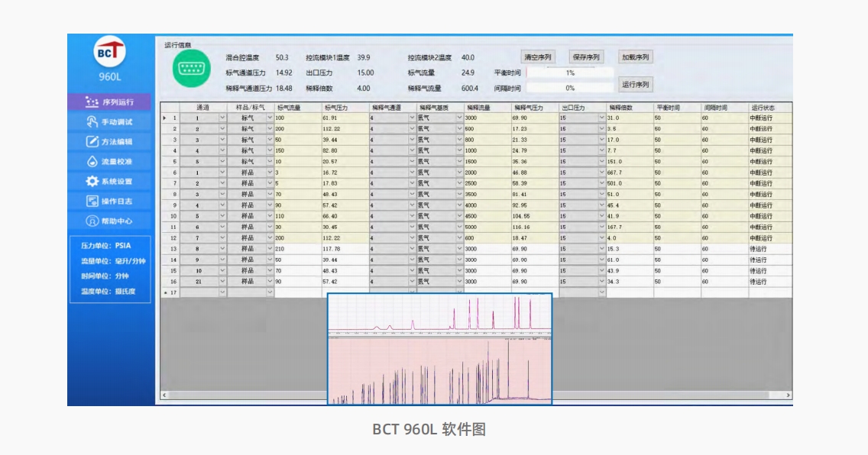Click the 待运行 status in row 16

pyautogui.click(x=770, y=282)
